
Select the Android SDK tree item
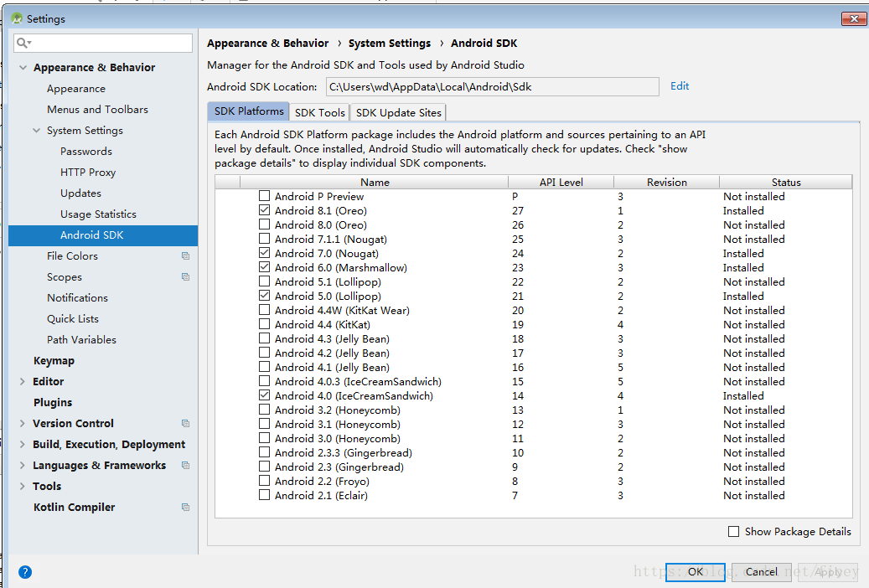[x=103, y=235]
